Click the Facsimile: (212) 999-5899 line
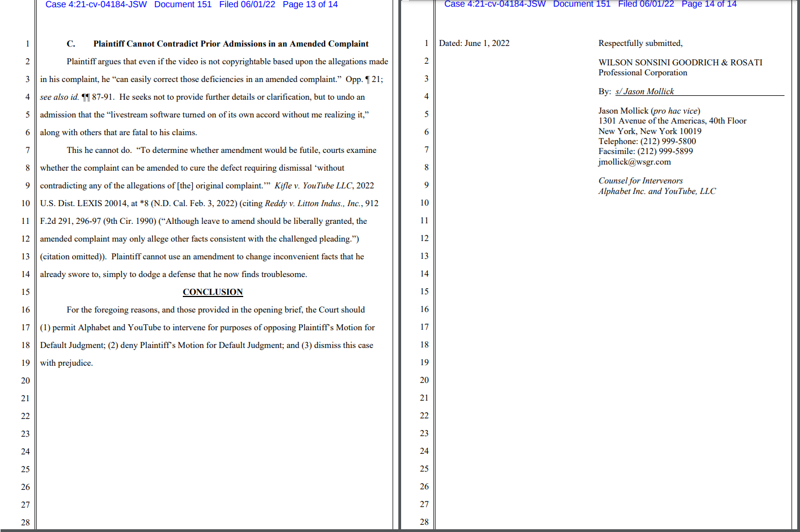The height and width of the screenshot is (532, 800). point(645,151)
